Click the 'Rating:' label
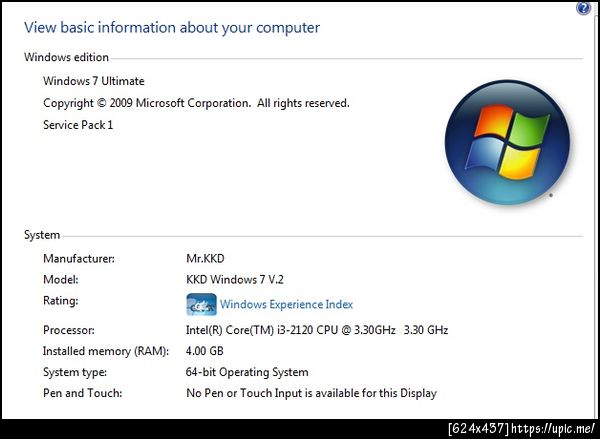Screen dimensions: 600x439 click(x=61, y=301)
